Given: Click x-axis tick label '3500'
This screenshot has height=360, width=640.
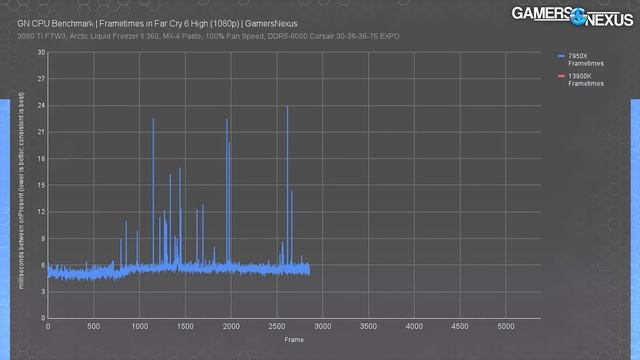Looking at the screenshot, I should [x=368, y=327].
